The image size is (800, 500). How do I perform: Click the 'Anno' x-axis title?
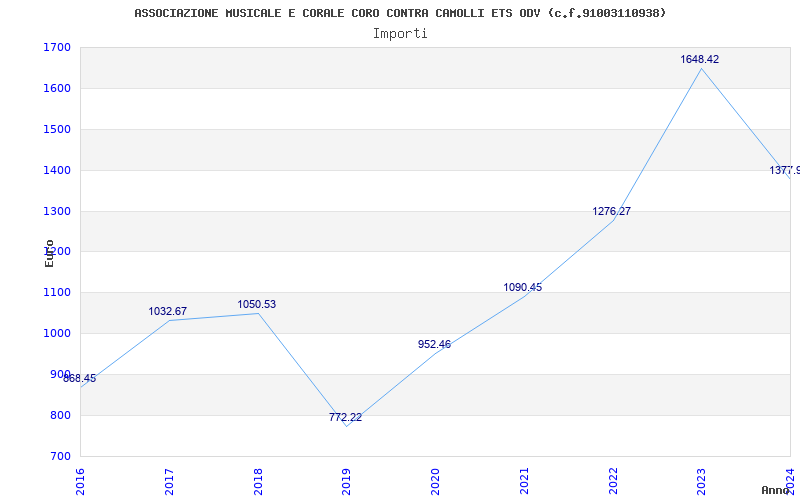[x=776, y=490]
